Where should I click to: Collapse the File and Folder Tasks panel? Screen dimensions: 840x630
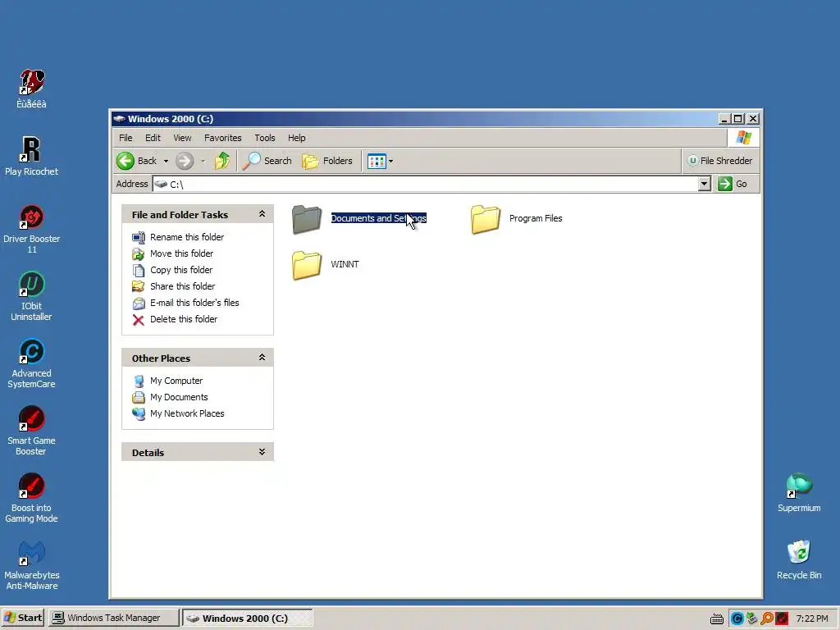tap(262, 214)
